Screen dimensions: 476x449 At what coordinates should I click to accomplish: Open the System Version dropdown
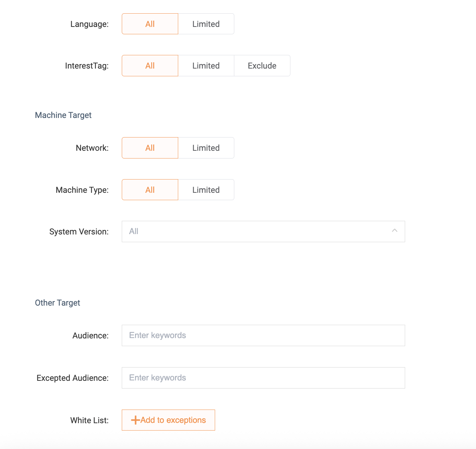258,232
